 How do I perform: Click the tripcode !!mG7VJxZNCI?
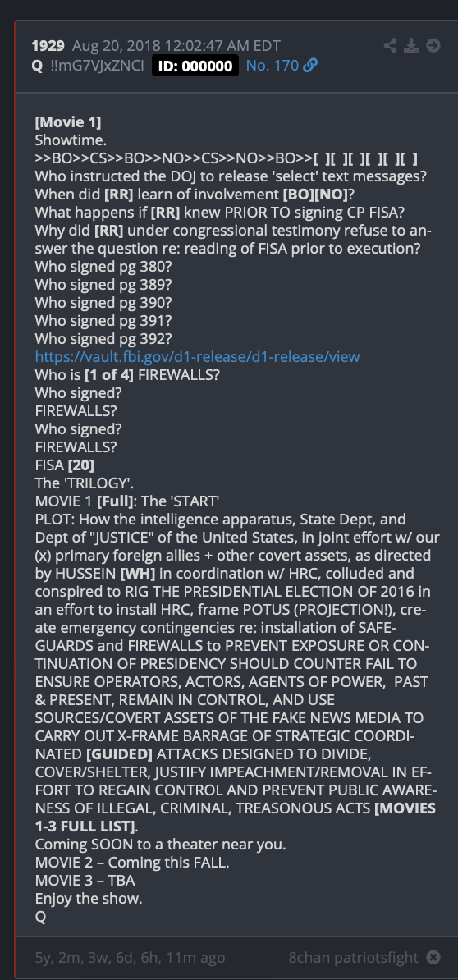97,65
